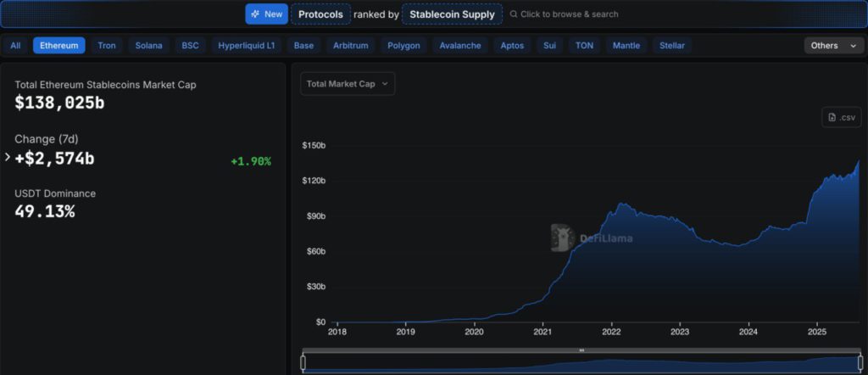Open the Protocols selector
The height and width of the screenshot is (375, 868).
(320, 14)
